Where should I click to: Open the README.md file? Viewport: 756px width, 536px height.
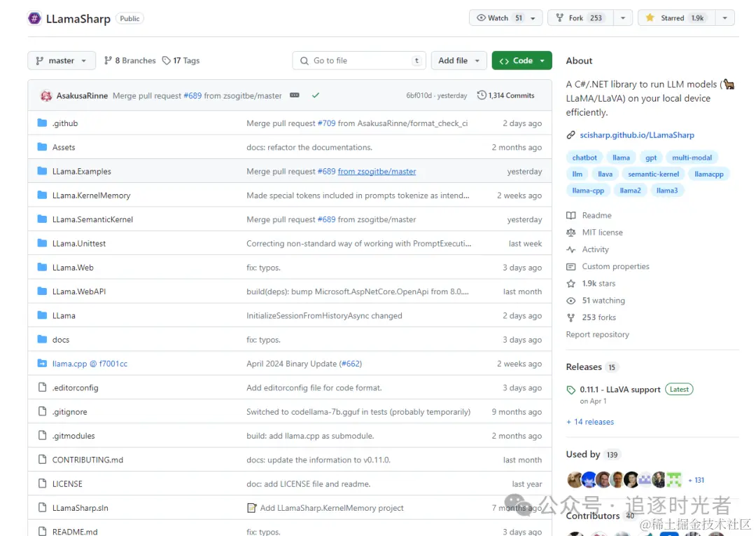coord(75,532)
